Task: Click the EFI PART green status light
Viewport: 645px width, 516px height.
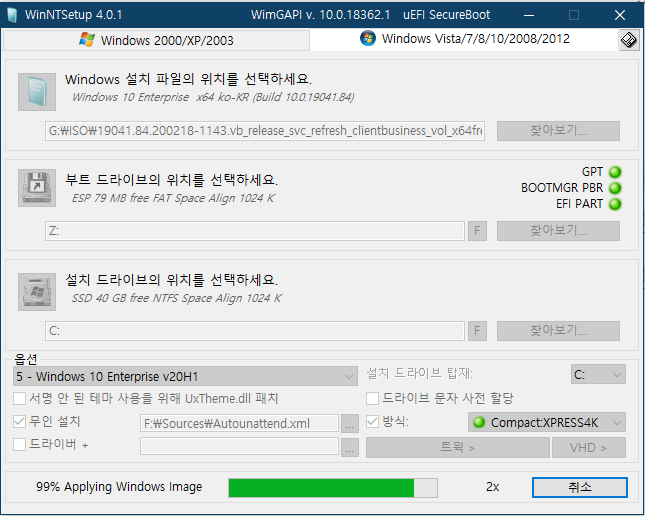Action: pyautogui.click(x=615, y=204)
